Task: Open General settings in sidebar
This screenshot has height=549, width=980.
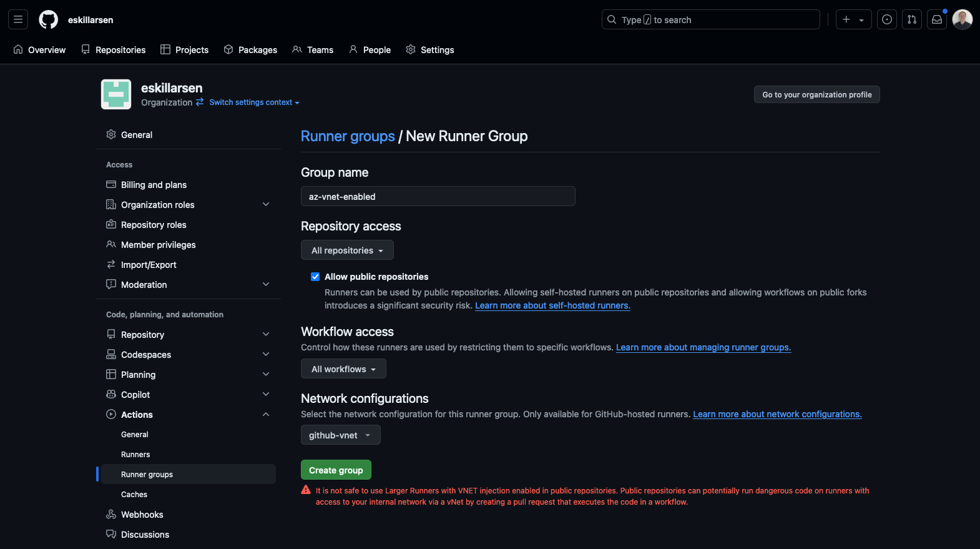Action: pos(189,134)
